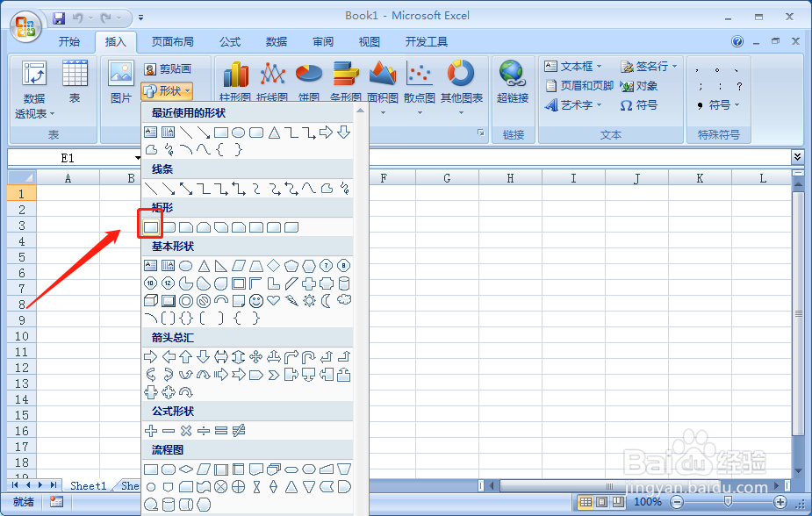
Task: Insert clip art
Action: [168, 68]
